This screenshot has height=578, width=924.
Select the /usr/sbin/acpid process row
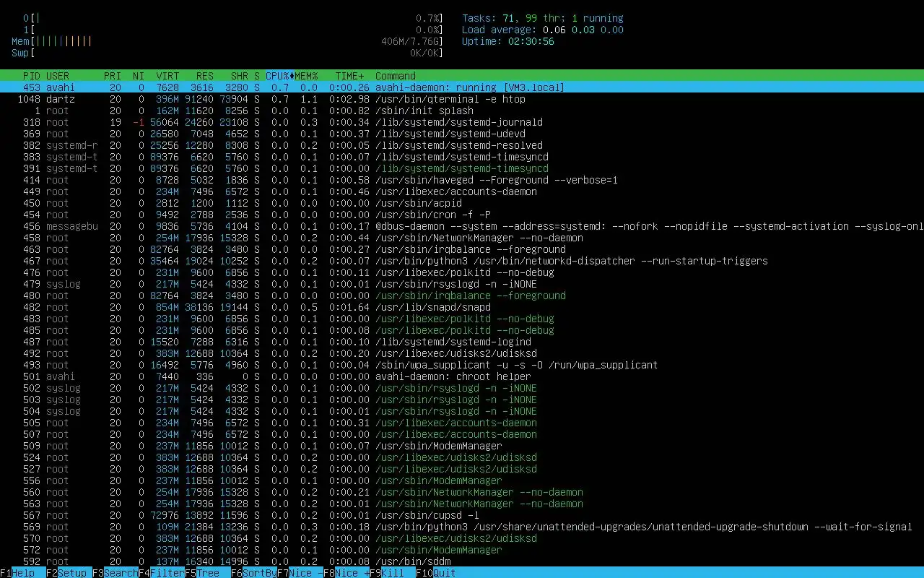462,203
